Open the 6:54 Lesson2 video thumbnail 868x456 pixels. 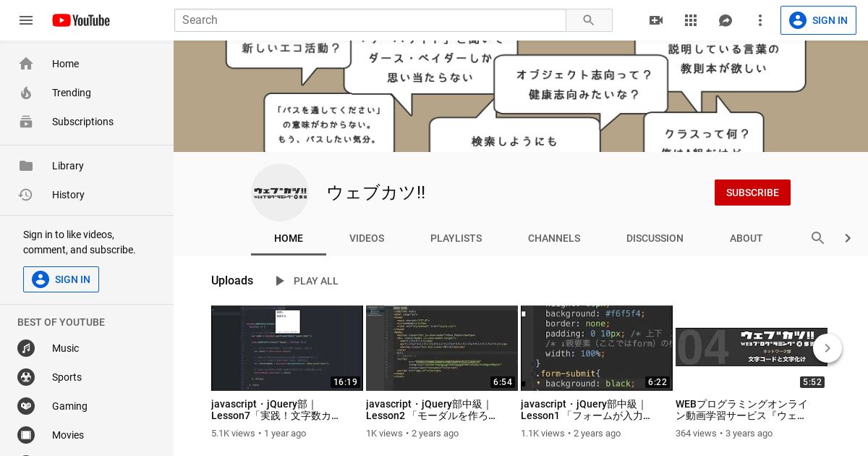point(442,348)
